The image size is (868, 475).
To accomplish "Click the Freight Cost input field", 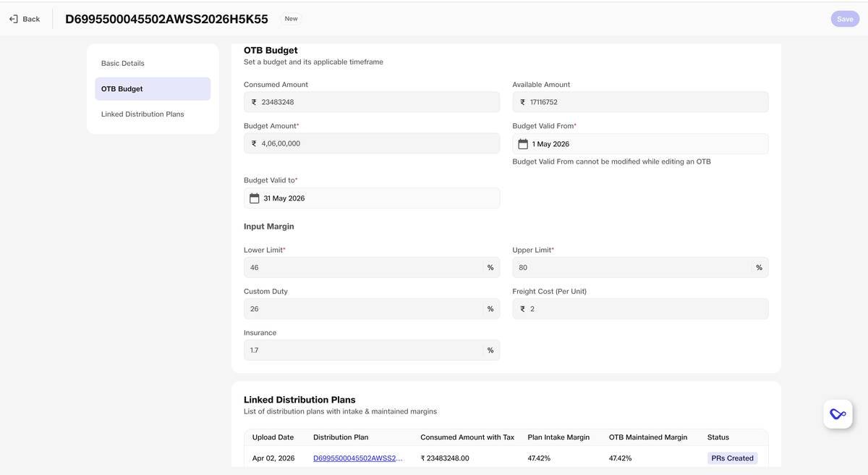I will 640,308.
